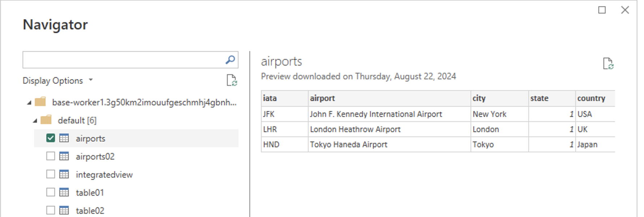Click the integratedview table icon
The height and width of the screenshot is (217, 644).
pos(64,174)
